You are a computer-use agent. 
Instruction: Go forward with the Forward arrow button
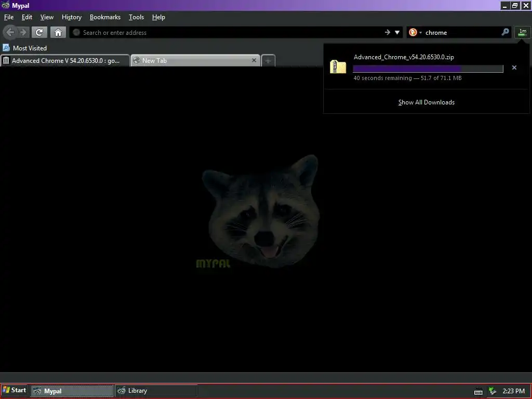coord(23,32)
